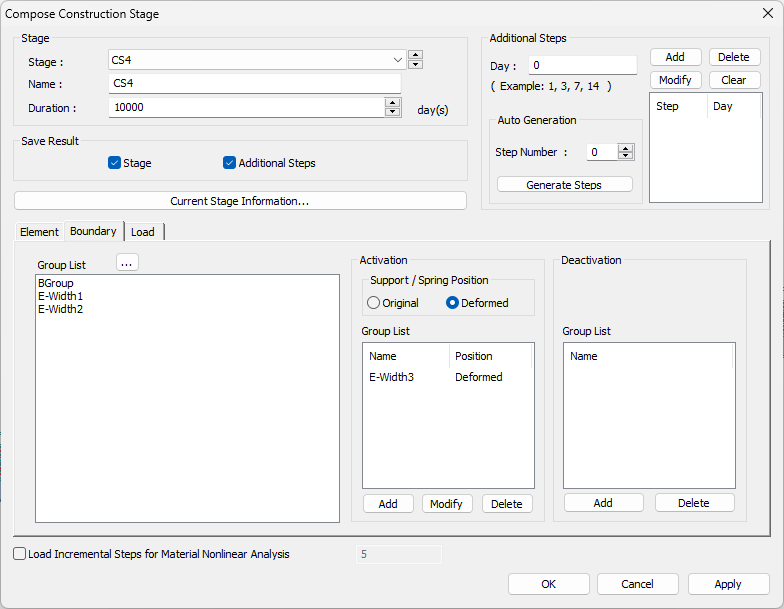Screen dimensions: 784x609
Task: Toggle Stage save result checkbox
Action: (114, 163)
